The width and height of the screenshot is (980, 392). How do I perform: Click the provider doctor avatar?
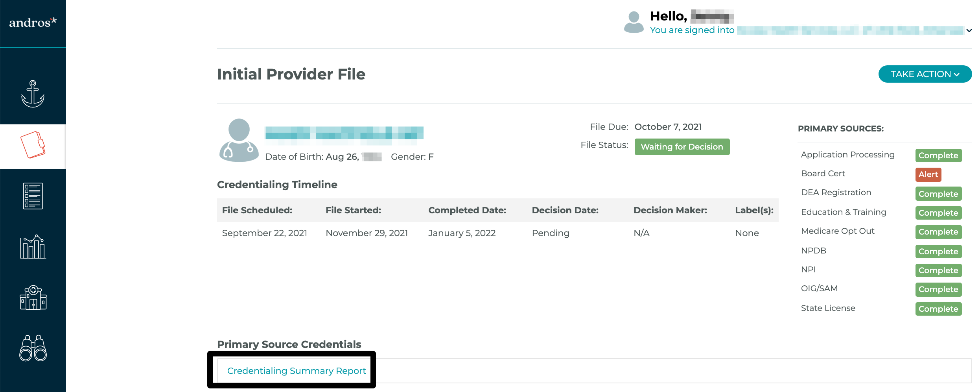point(239,140)
